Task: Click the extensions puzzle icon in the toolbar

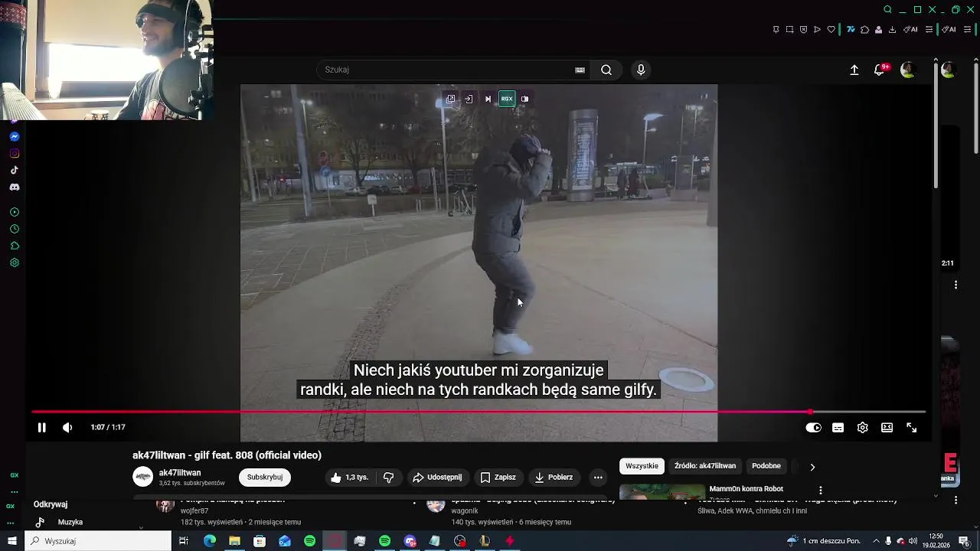Action: click(864, 30)
